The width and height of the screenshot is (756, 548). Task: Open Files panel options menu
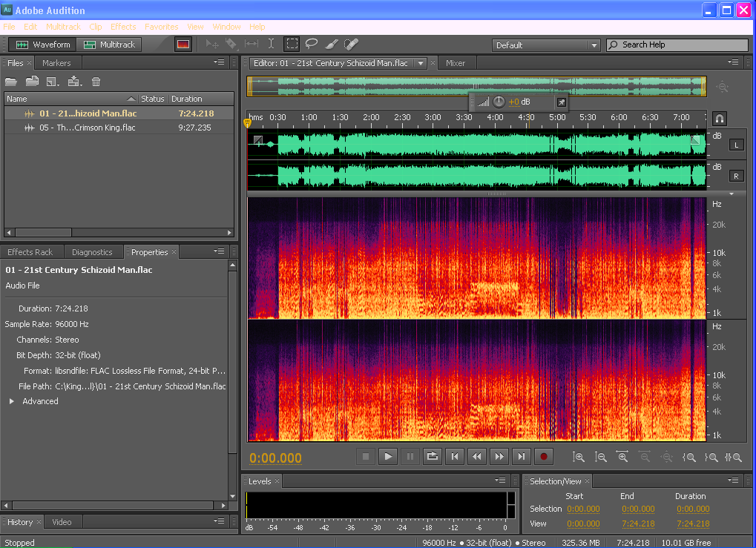(x=219, y=62)
